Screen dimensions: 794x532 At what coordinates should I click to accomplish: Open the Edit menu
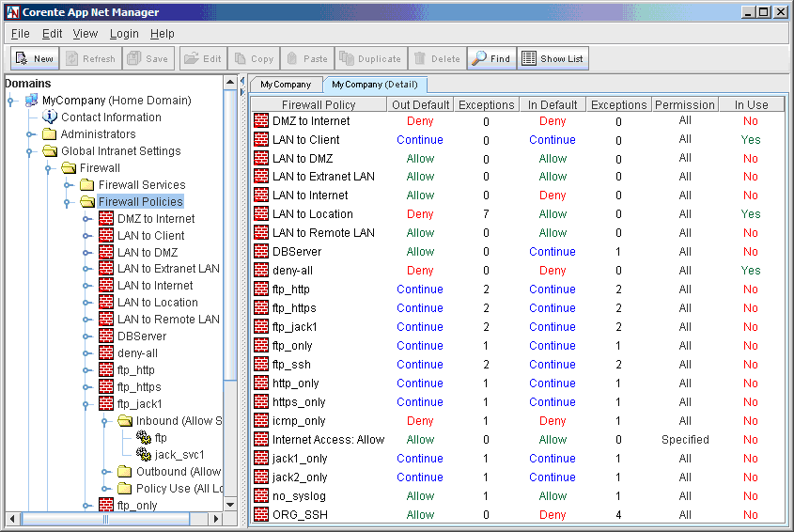tap(52, 34)
